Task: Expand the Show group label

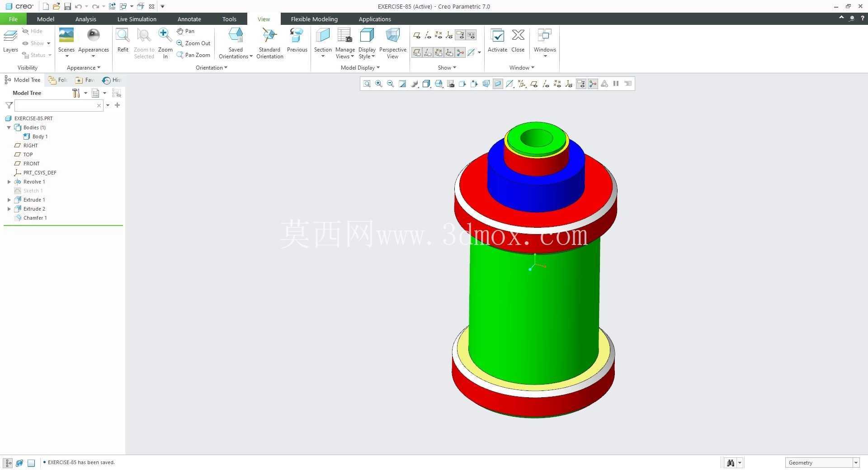Action: (x=447, y=68)
